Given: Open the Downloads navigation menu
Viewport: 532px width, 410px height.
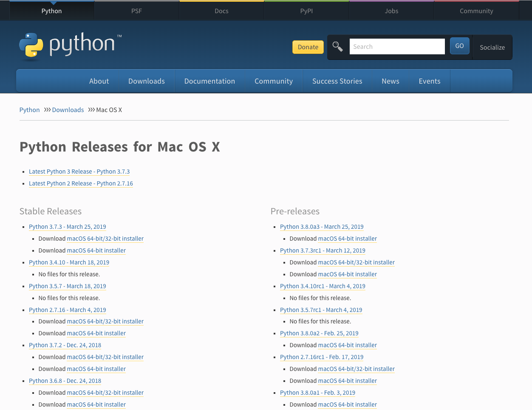Looking at the screenshot, I should point(147,81).
